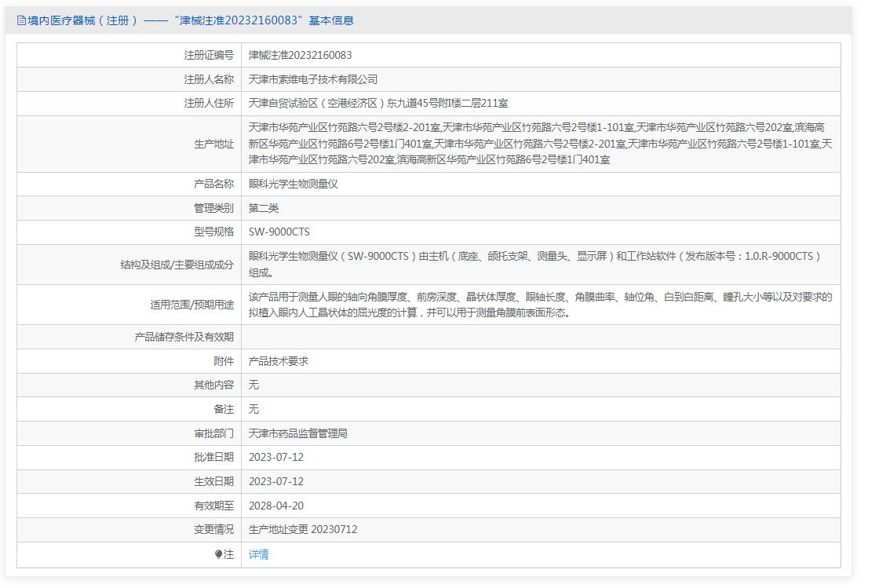The height and width of the screenshot is (588, 872).
Task: Select registration number value 津械注准20232160083
Action: (301, 55)
